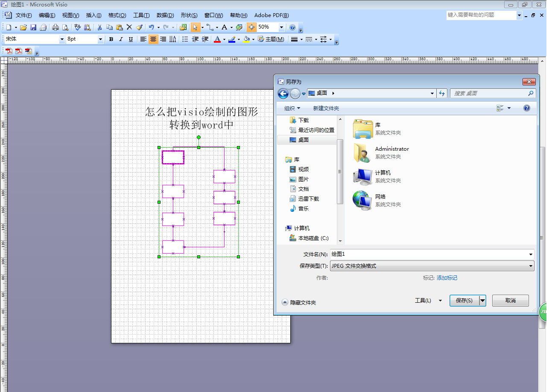Image resolution: width=549 pixels, height=392 pixels.
Task: Click the Format Painter brush icon
Action: [139, 27]
